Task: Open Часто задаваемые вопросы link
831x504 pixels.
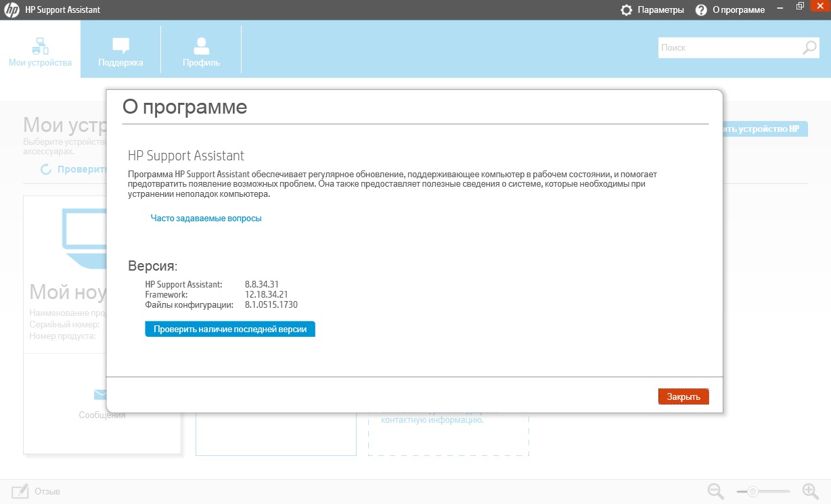Action: point(206,219)
